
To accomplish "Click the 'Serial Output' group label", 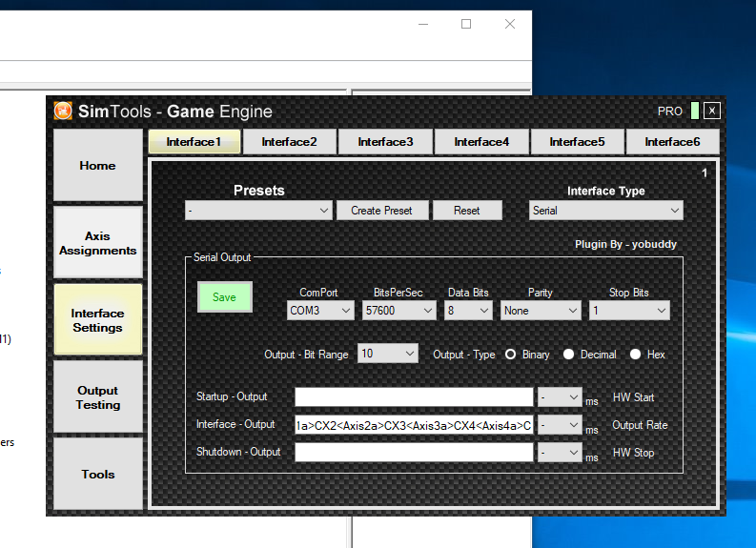I will (x=222, y=257).
